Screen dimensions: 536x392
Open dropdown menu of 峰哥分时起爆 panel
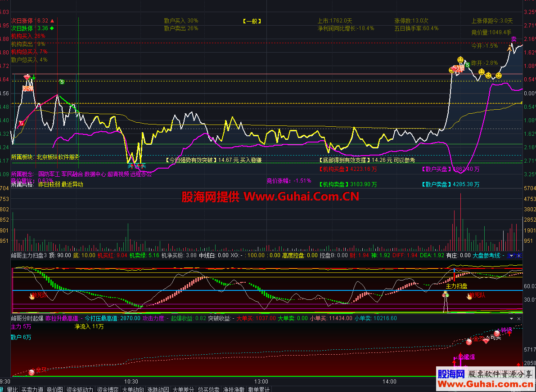tap(511, 318)
